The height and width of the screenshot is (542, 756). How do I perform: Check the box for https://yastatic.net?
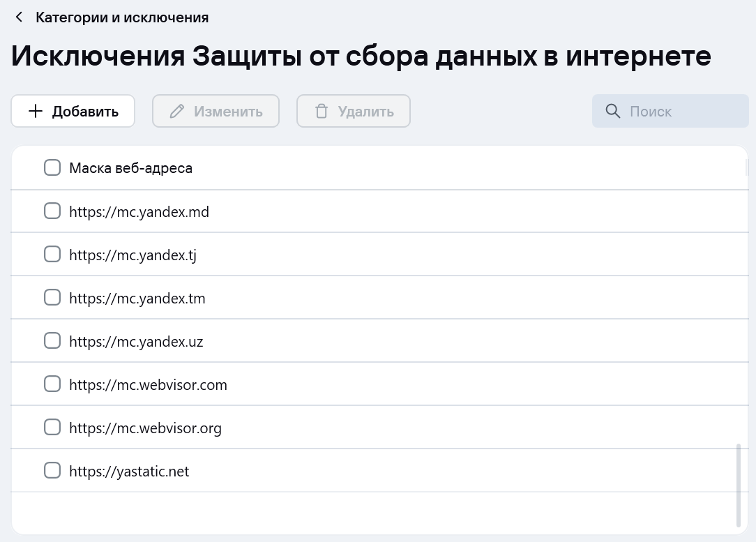click(52, 471)
